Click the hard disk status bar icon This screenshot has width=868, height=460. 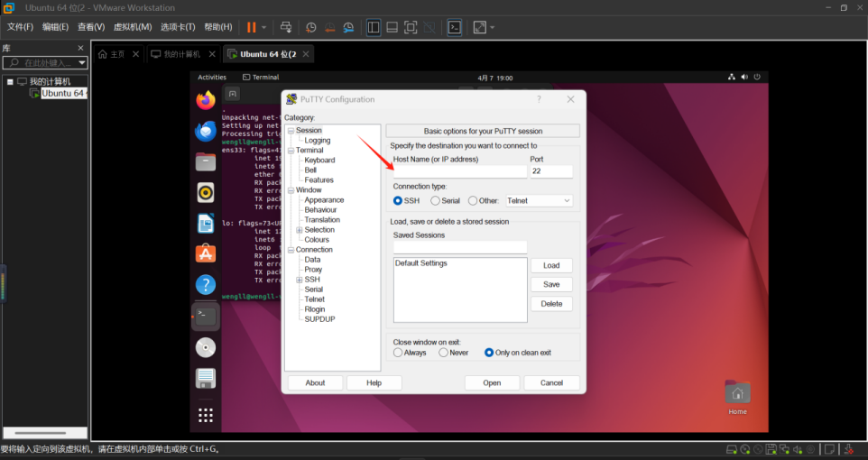(x=731, y=449)
